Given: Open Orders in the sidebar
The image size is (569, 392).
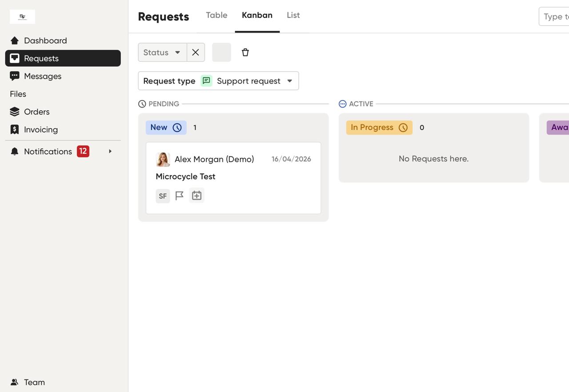Looking at the screenshot, I should coord(63,112).
